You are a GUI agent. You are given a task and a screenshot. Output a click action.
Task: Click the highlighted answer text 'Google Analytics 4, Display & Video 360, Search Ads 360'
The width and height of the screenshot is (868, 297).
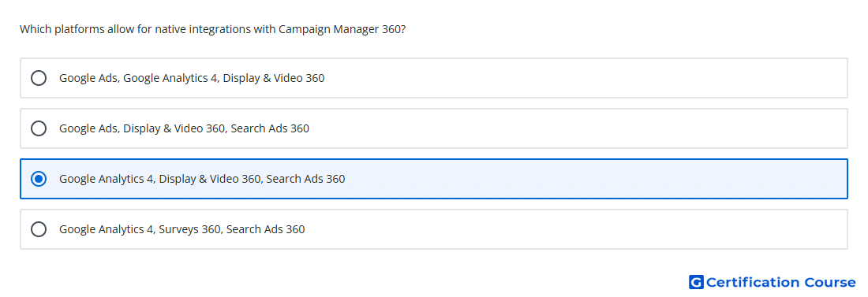(x=202, y=179)
